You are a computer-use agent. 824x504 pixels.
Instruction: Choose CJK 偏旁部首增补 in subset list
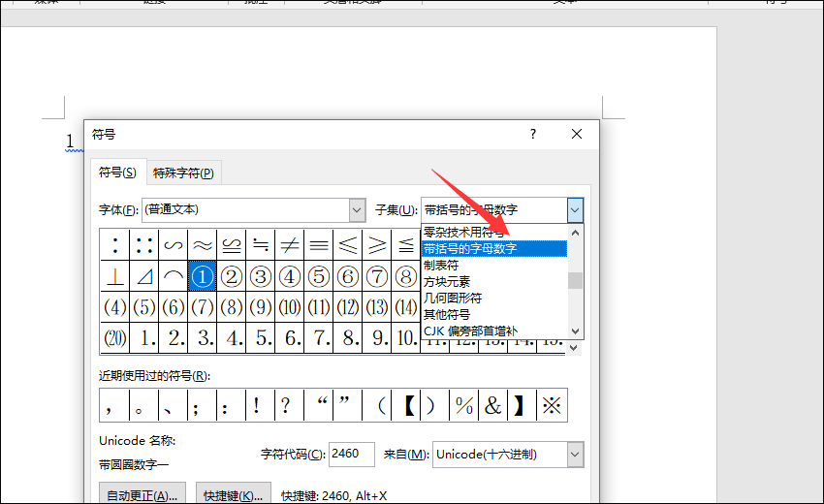(494, 331)
